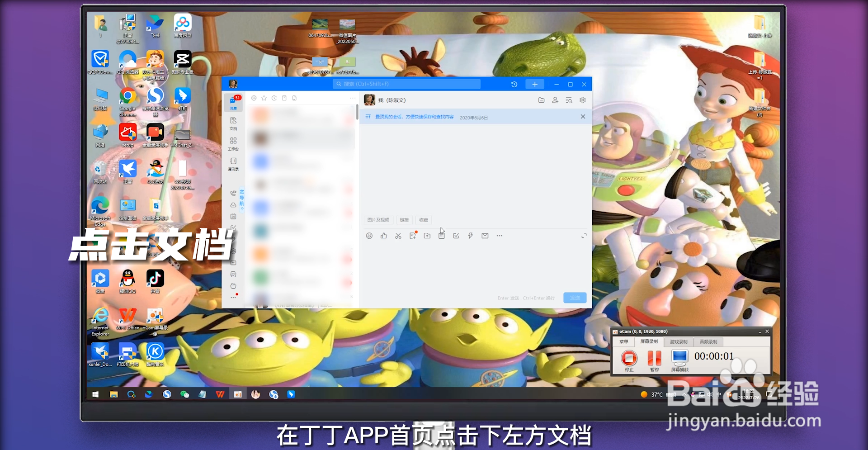868x450 pixels.
Task: Open the conversation list more options dots
Action: coord(353,98)
